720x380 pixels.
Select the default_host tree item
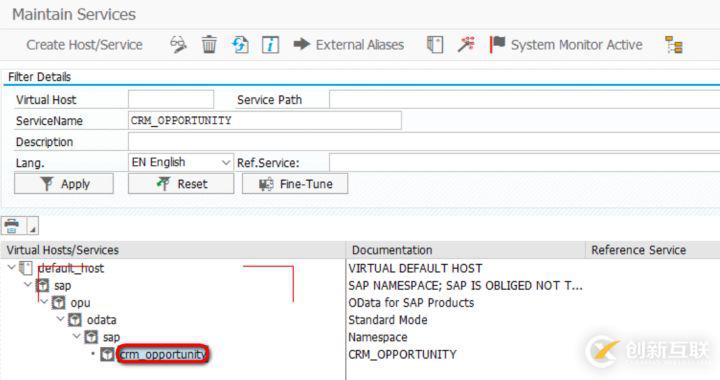(71, 268)
